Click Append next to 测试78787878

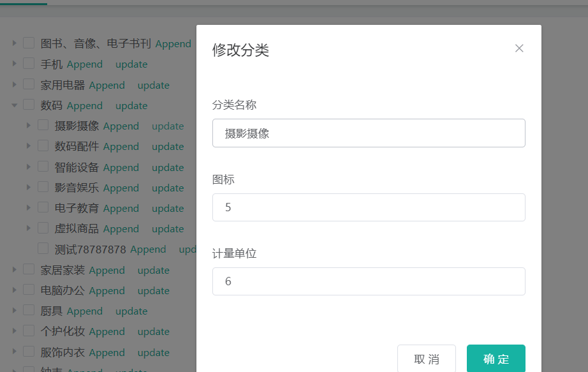(148, 249)
